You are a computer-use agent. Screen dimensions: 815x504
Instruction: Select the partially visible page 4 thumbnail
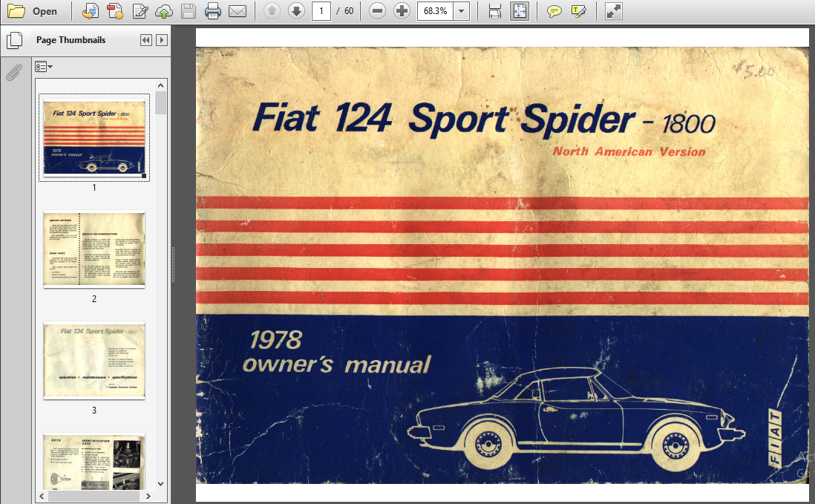click(x=94, y=462)
